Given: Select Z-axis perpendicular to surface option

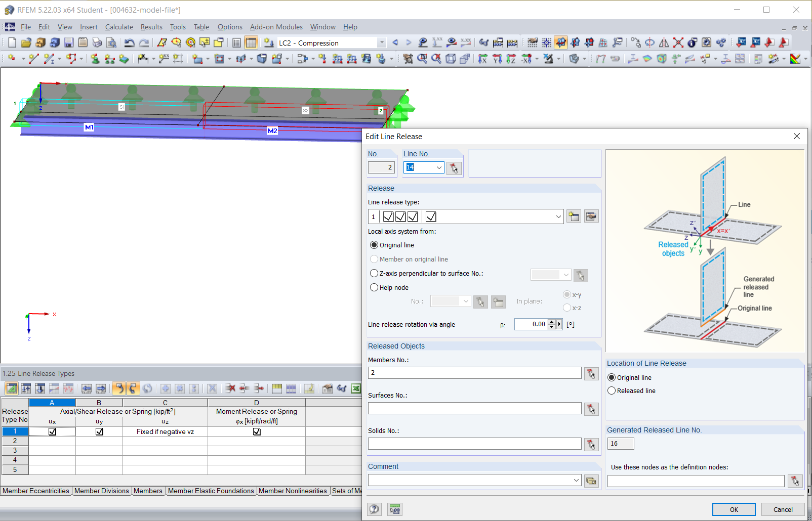Looking at the screenshot, I should 374,273.
